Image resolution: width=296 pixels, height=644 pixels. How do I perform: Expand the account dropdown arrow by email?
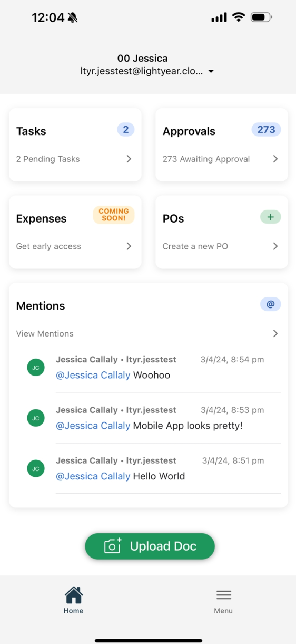(211, 71)
